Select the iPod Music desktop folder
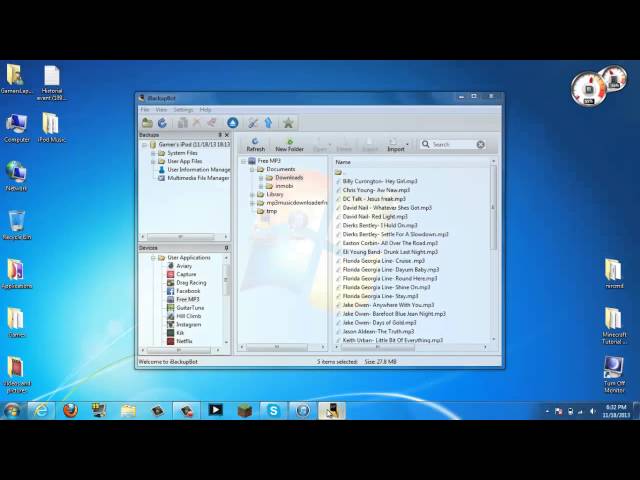This screenshot has width=640, height=480. (x=51, y=128)
